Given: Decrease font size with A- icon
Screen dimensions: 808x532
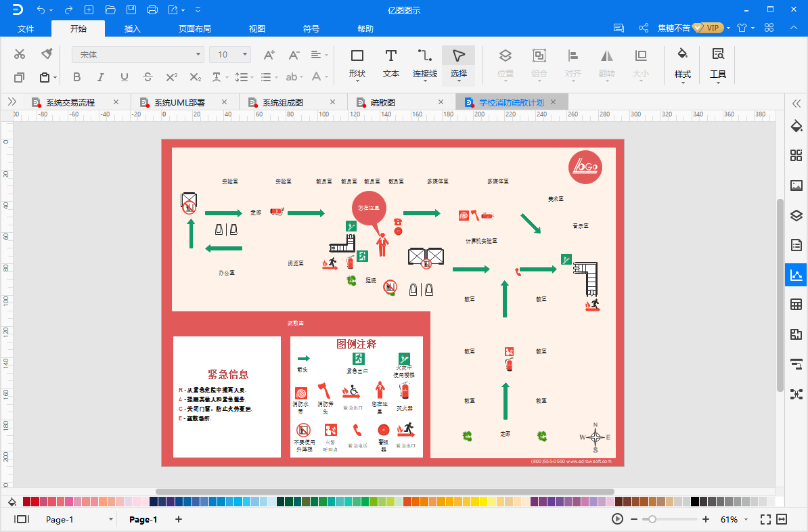Looking at the screenshot, I should [294, 55].
